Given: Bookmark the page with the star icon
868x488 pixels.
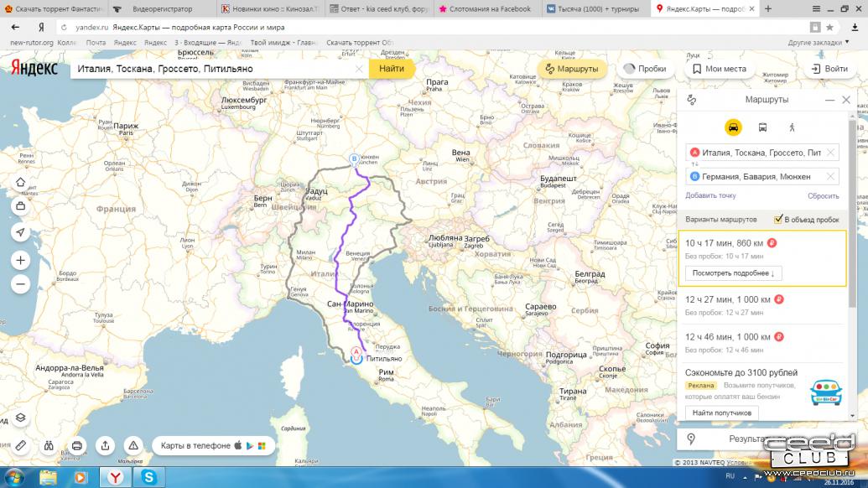Looking at the screenshot, I should click(x=829, y=27).
